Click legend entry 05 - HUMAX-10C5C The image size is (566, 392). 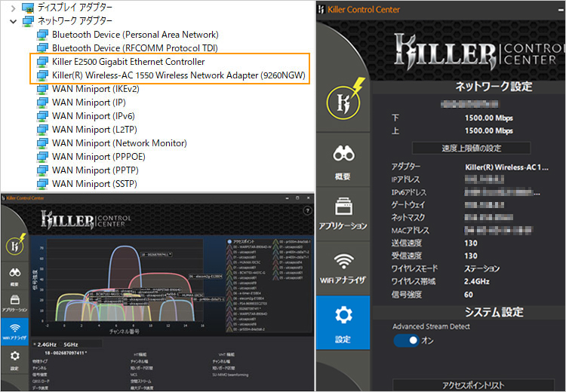point(247,262)
